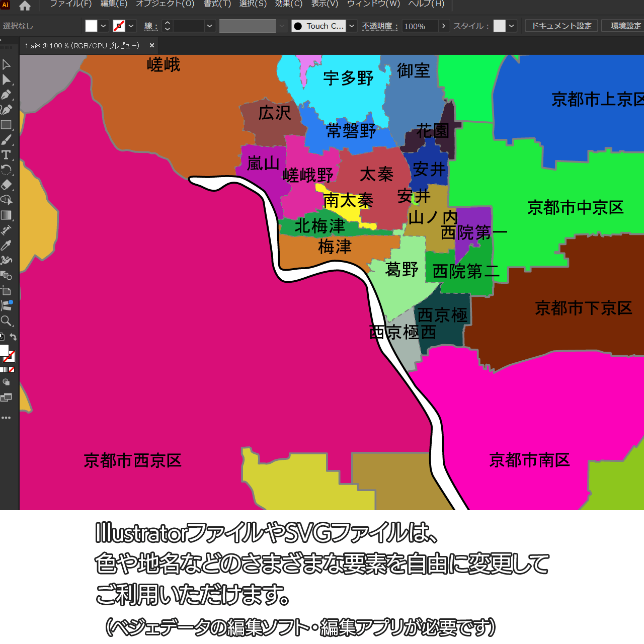Open the ウィンドウ(W) menu
The width and height of the screenshot is (644, 644).
(x=373, y=4)
